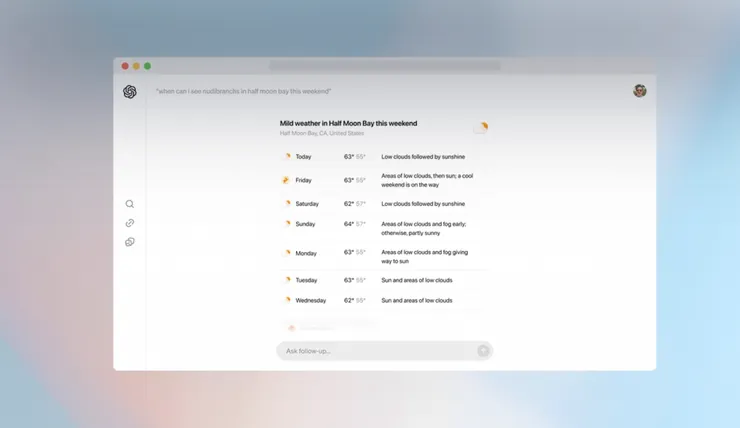
Task: Click Wednesday's temperature 62° 55°
Action: pos(354,301)
